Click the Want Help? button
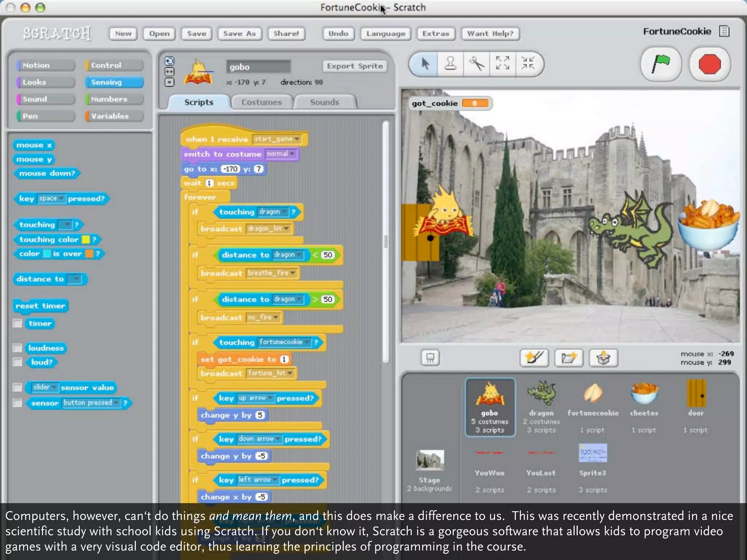 click(x=490, y=34)
